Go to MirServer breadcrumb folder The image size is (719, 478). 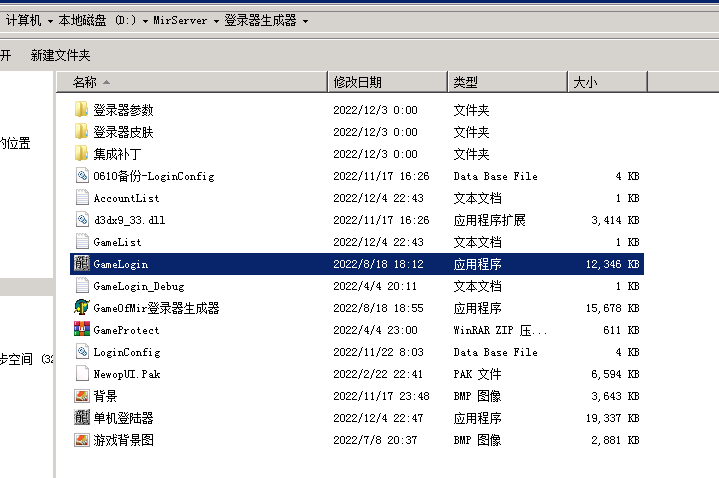pyautogui.click(x=180, y=21)
